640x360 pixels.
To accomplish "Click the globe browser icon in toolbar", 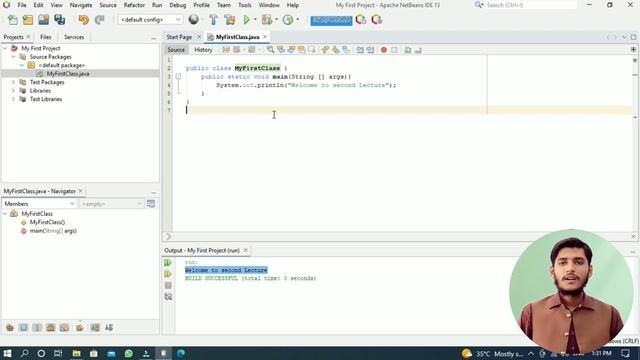I will point(193,20).
